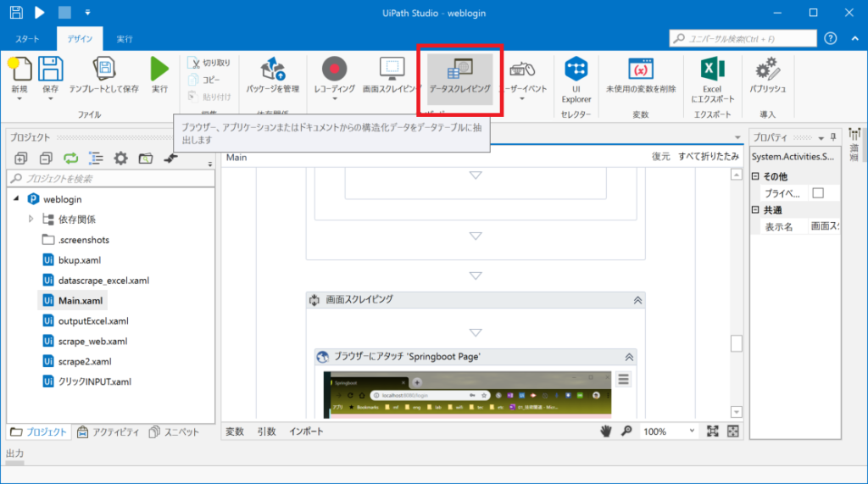Run the workflow from title bar play icon
Screen dimensions: 868x484
40,12
